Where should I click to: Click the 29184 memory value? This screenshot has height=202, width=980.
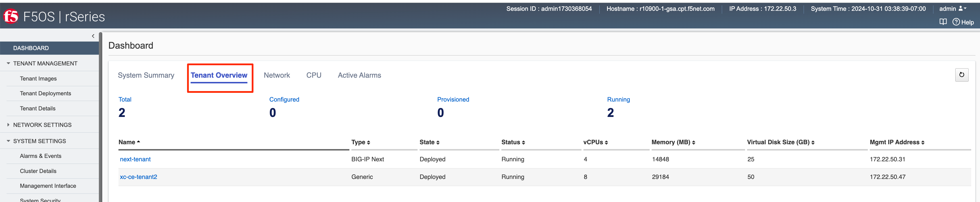[x=660, y=177]
